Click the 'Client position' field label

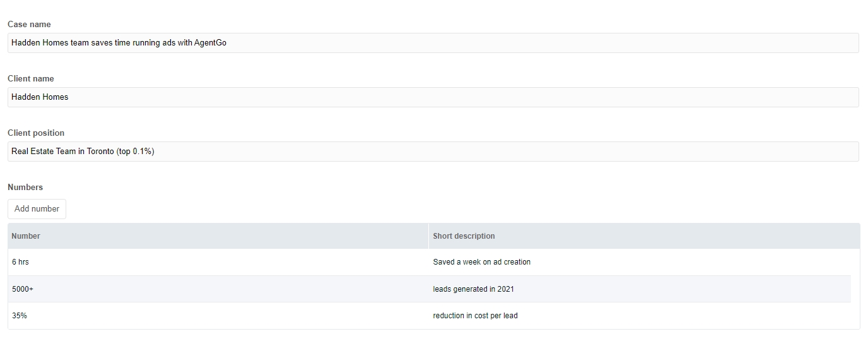tap(36, 133)
